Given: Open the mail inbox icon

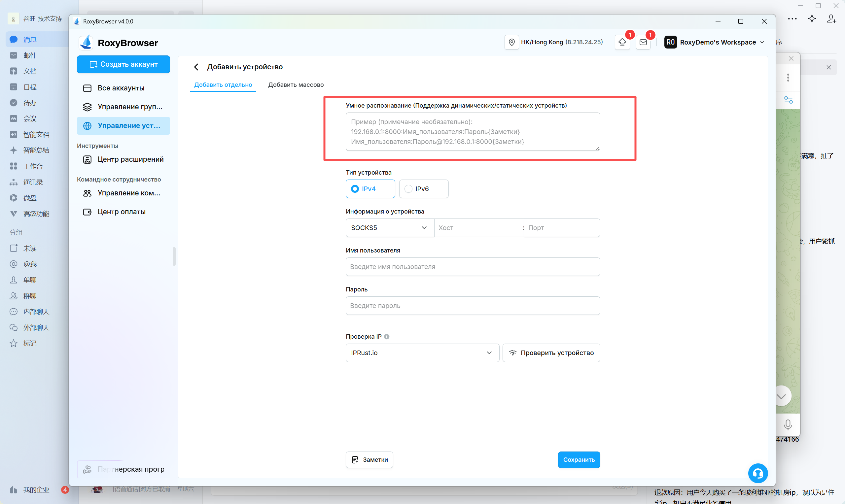Looking at the screenshot, I should coord(643,42).
